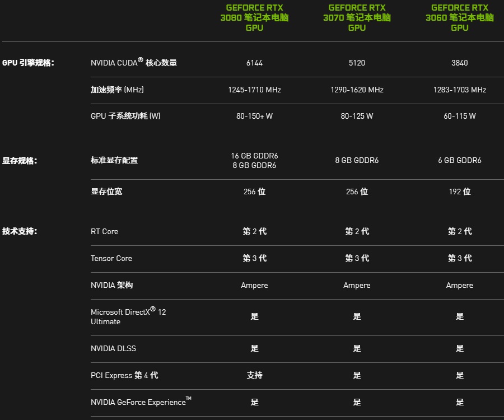
Task: Select the RTX 3060 Ampere architecture value
Action: (460, 286)
